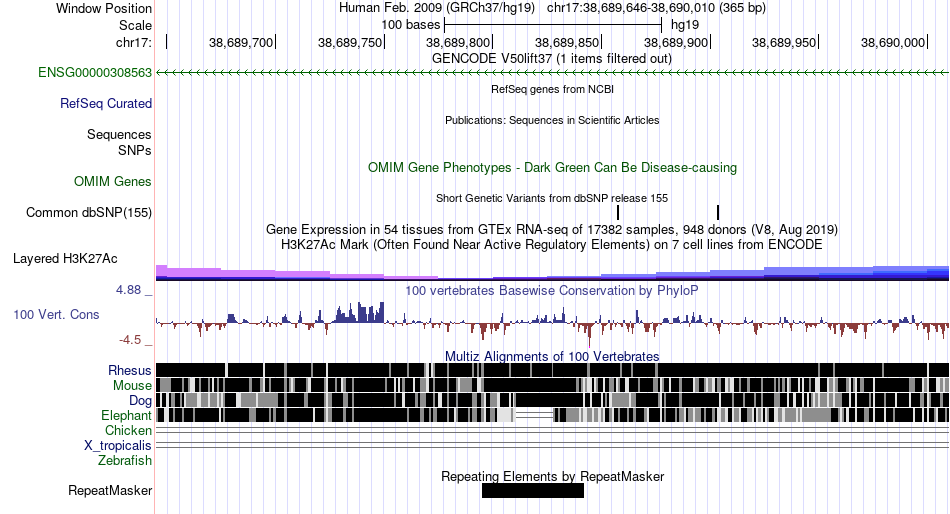Select the Mouse alignment row label
The image size is (950, 514).
(132, 386)
